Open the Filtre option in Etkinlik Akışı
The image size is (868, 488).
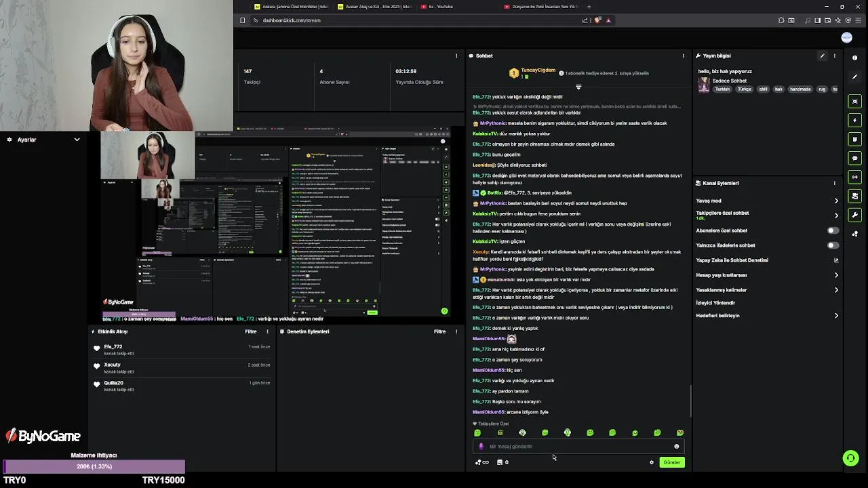251,331
